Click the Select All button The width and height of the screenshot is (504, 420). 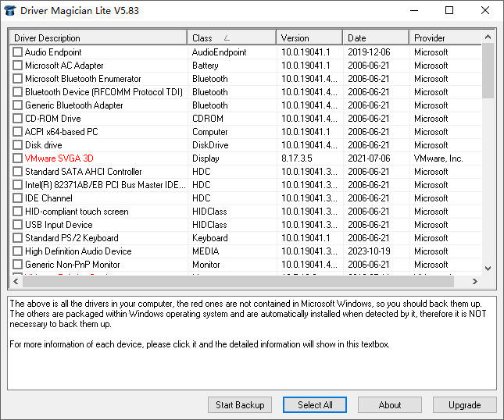click(315, 405)
